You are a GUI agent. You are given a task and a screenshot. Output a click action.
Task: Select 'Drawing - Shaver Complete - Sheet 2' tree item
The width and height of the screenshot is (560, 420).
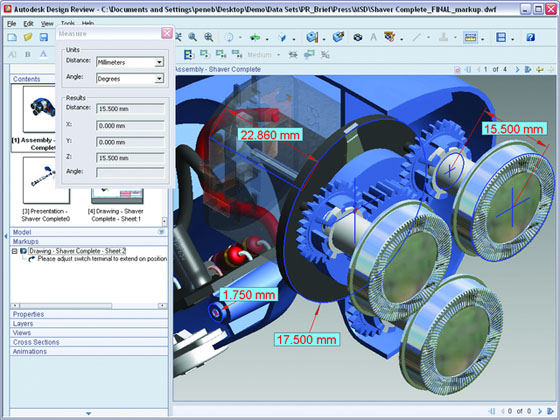coord(77,251)
